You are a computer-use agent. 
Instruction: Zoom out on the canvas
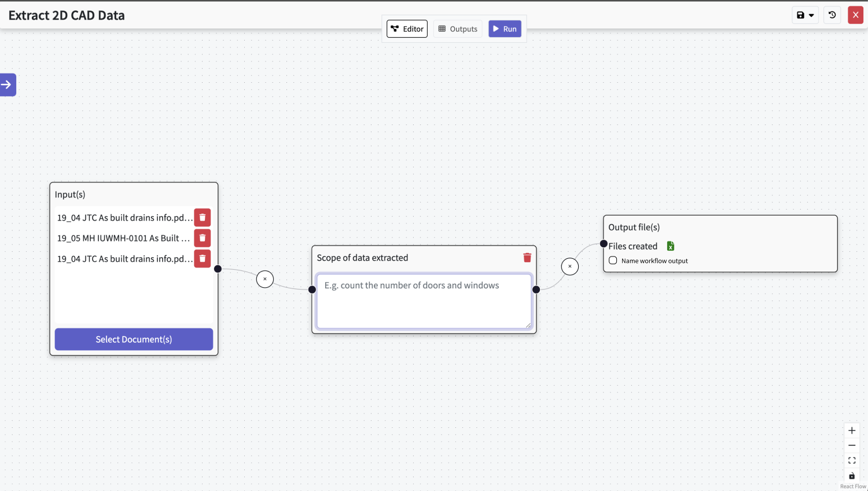pyautogui.click(x=852, y=446)
